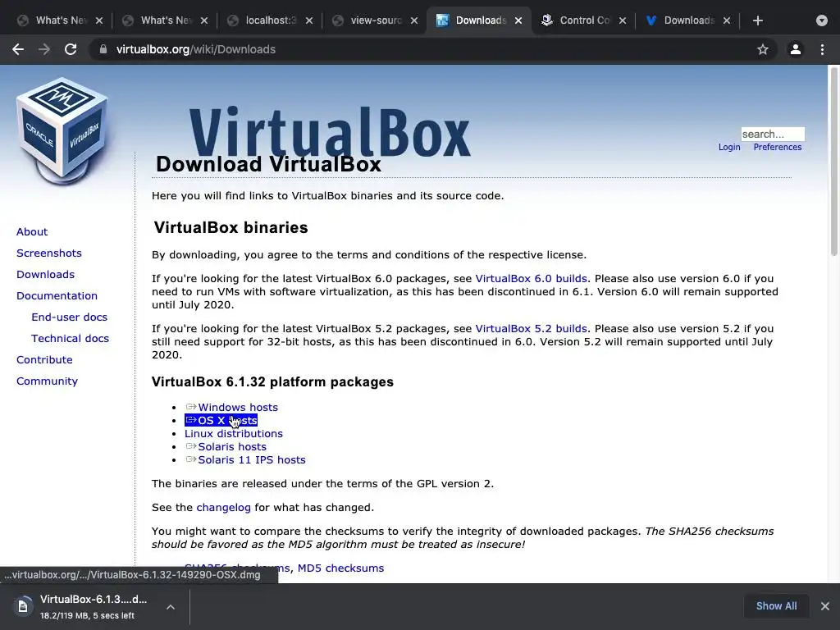840x630 pixels.
Task: Open Documentation in the sidebar
Action: (57, 295)
